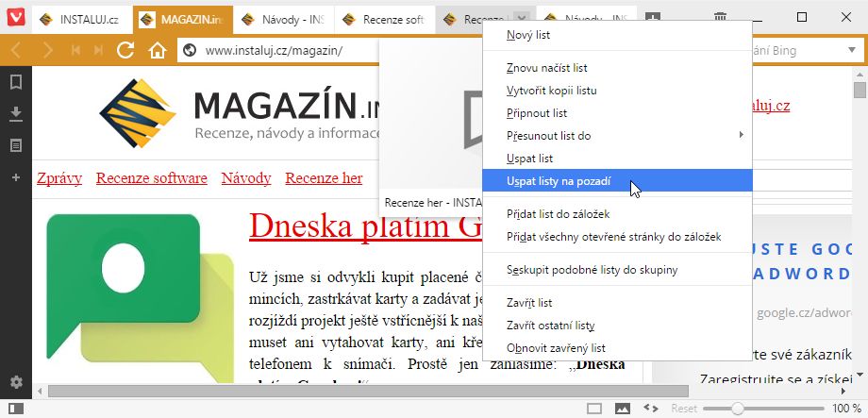Close the hovered Recenze tab

pos(522,19)
